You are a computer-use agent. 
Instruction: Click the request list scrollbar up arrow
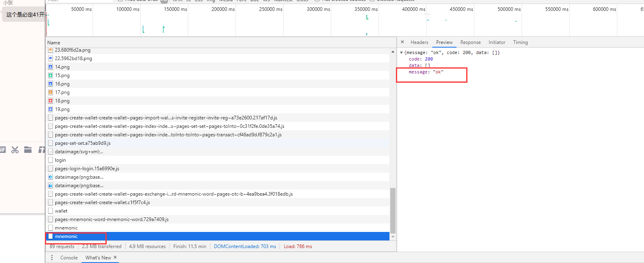tap(393, 52)
